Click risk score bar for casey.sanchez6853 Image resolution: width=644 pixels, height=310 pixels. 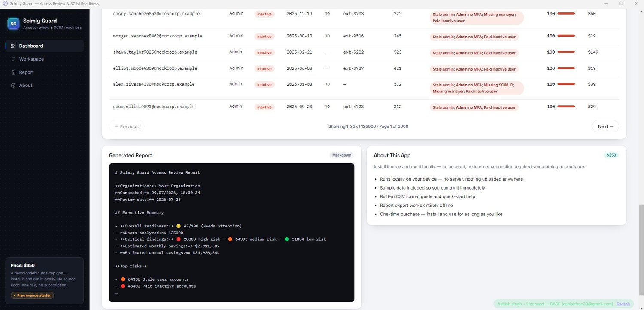[x=566, y=14]
